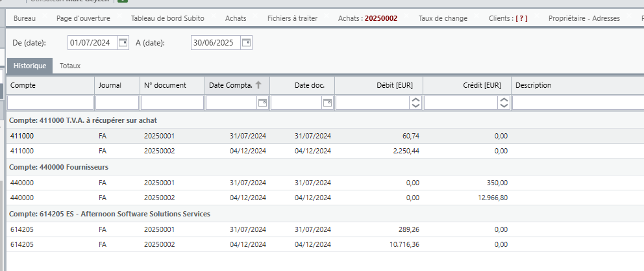Click sort arrow on Date Compta. column

pos(258,85)
